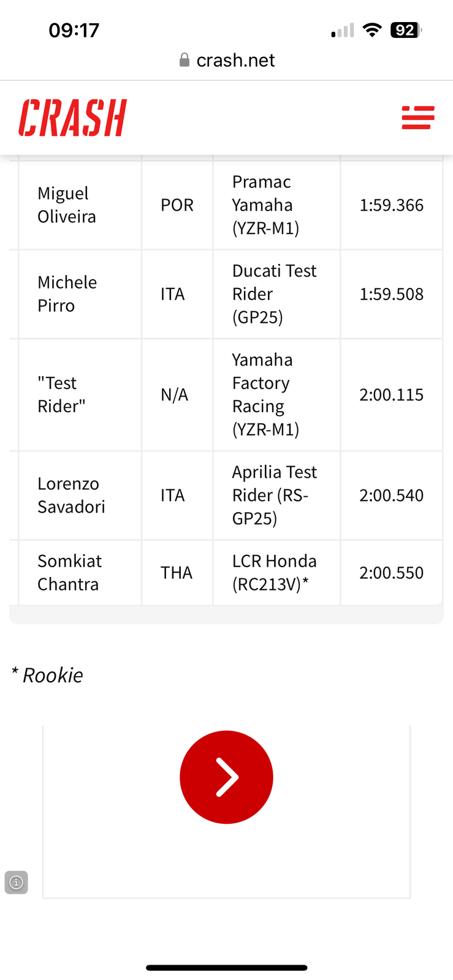Tap the red circular next arrow
The height and width of the screenshot is (980, 453).
click(x=226, y=777)
